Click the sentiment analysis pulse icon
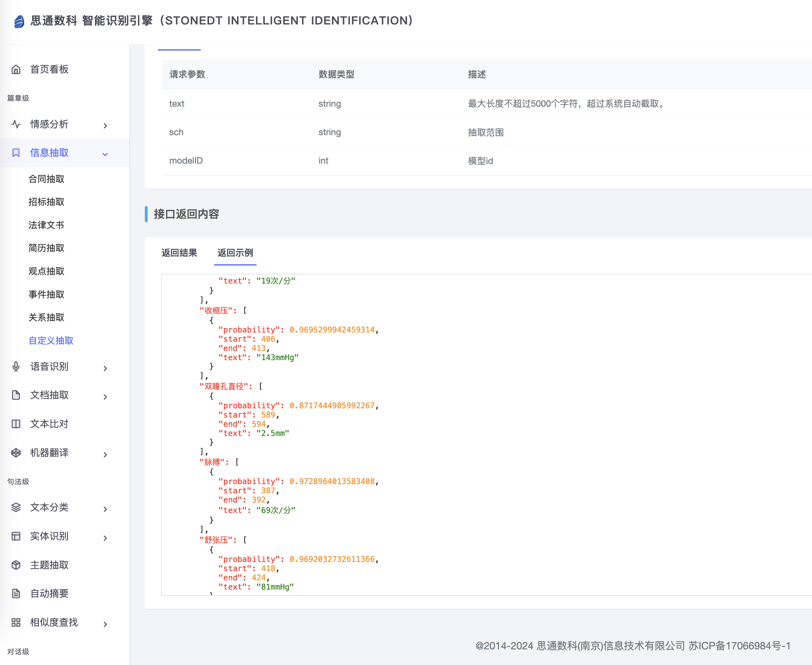 (x=16, y=124)
